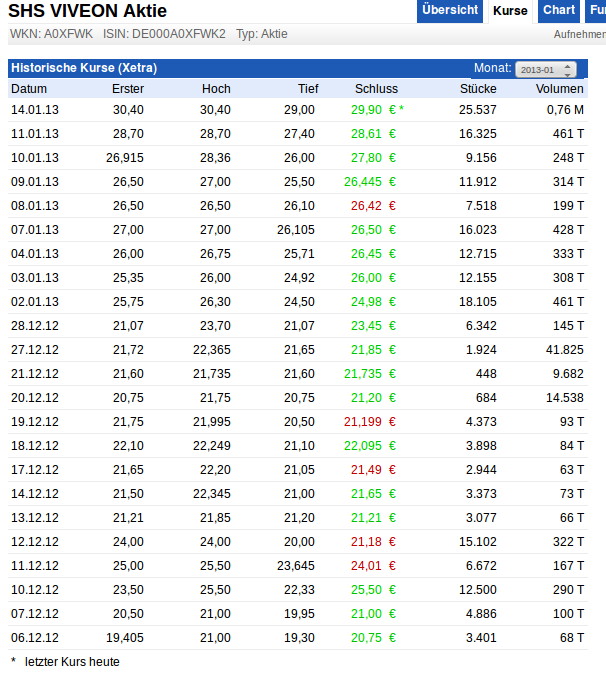Click the Volumen column header
This screenshot has width=606, height=690.
tap(559, 89)
